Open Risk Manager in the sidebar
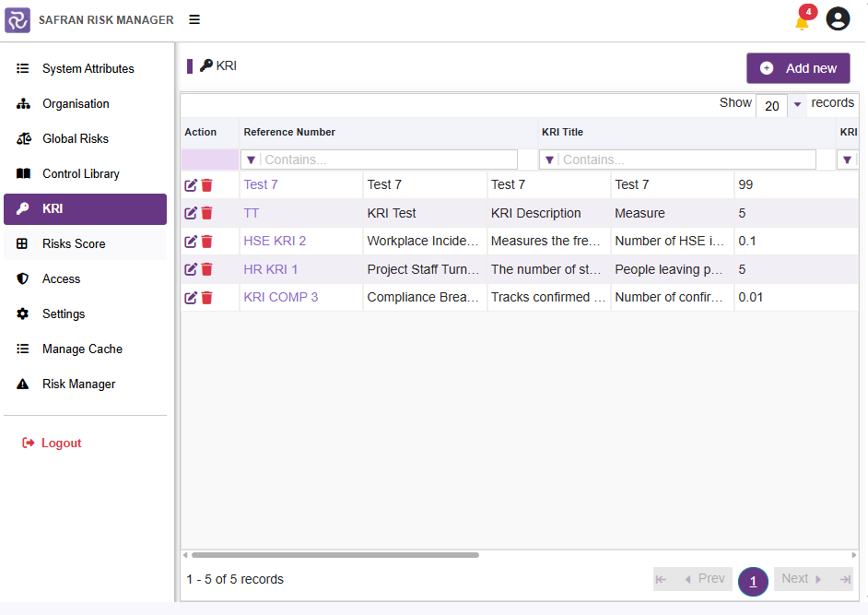The height and width of the screenshot is (615, 868). point(86,384)
